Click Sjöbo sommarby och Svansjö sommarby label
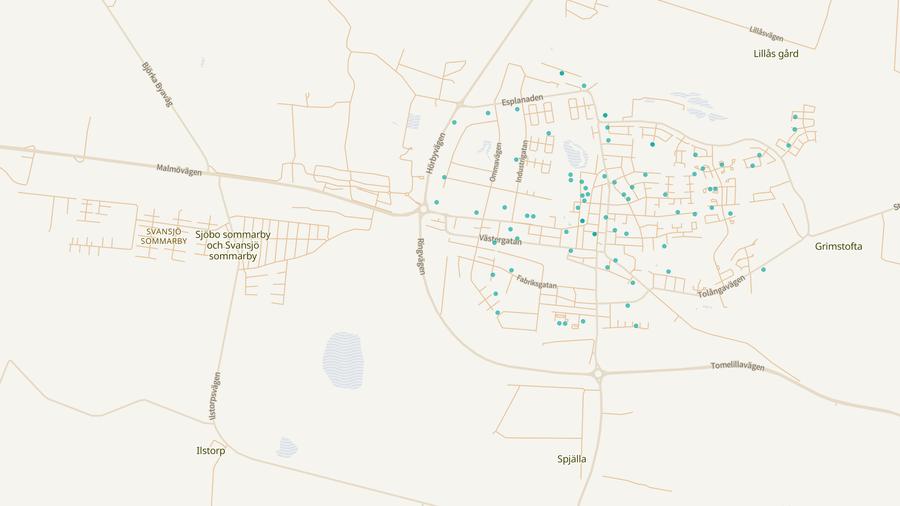Viewport: 900px width, 506px height. pos(233,245)
